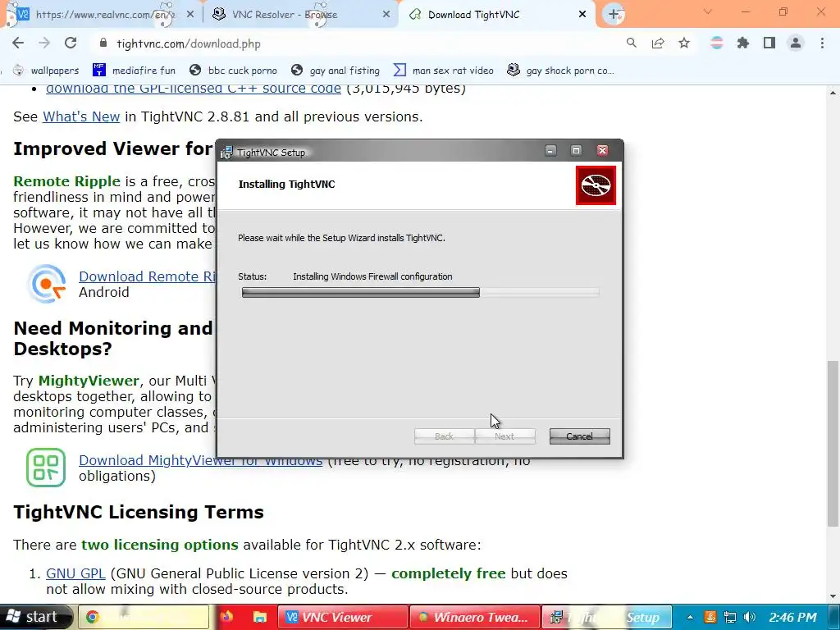This screenshot has width=840, height=630.
Task: Select the Download TightVNC tab
Action: [495, 15]
